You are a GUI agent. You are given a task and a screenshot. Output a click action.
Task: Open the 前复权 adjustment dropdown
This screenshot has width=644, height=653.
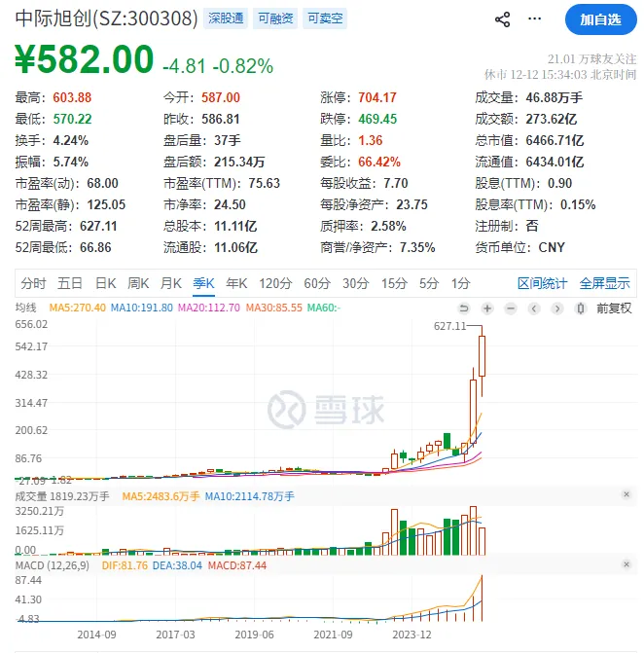(x=614, y=308)
